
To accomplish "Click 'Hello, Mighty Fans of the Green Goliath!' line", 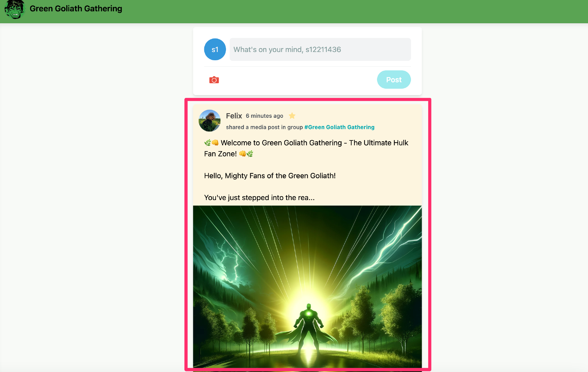I will pos(269,176).
